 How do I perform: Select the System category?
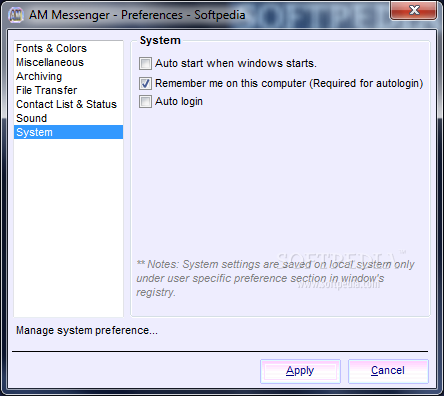[x=68, y=132]
